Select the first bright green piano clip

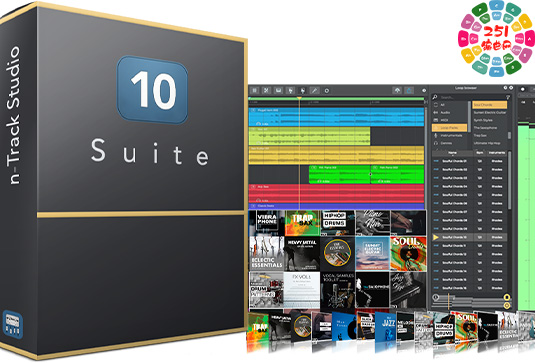[339, 174]
